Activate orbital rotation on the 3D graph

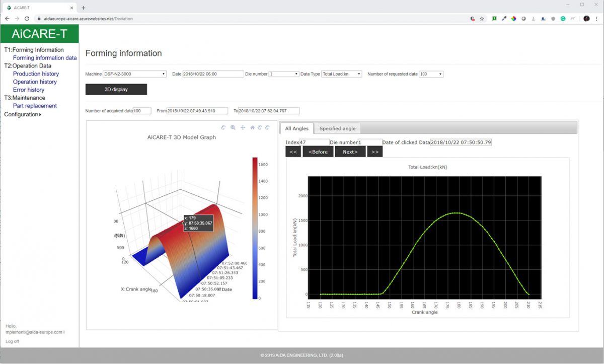[260, 127]
